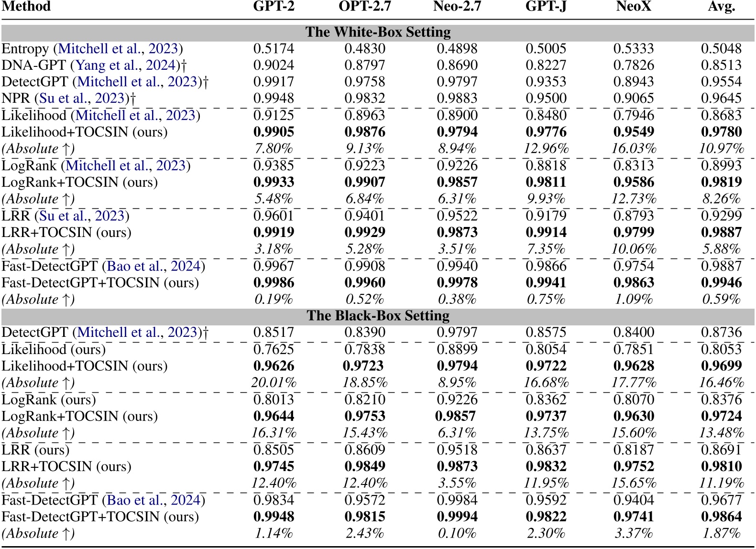The height and width of the screenshot is (549, 756).
Task: Open the 2024 year link in the DNA-GPT row
Action: point(161,65)
